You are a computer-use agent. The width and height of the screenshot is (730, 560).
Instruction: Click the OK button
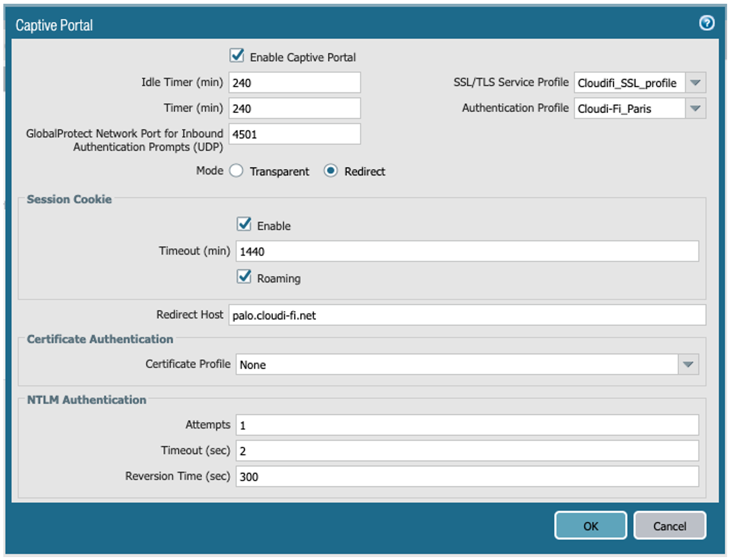click(590, 526)
